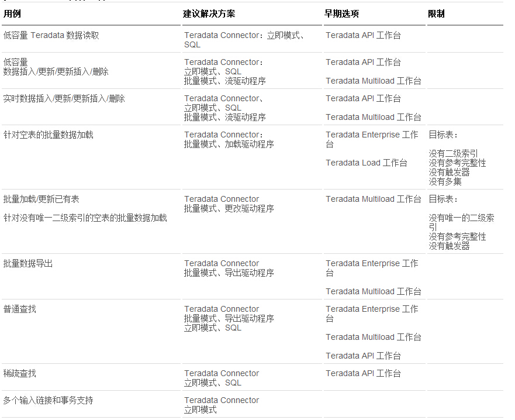
Task: Click Teradata Enterprise 工作台 in 批量数据导出 row
Action: (372, 268)
